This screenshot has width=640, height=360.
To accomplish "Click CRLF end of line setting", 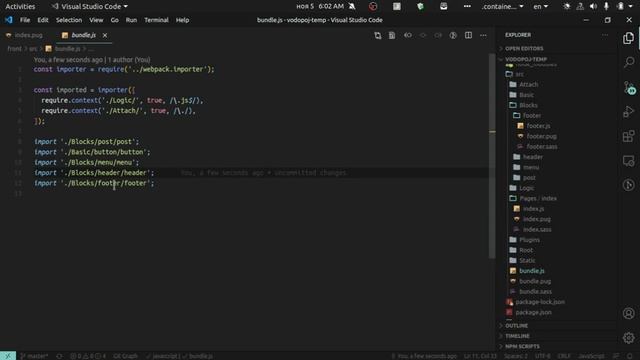I will click(564, 356).
